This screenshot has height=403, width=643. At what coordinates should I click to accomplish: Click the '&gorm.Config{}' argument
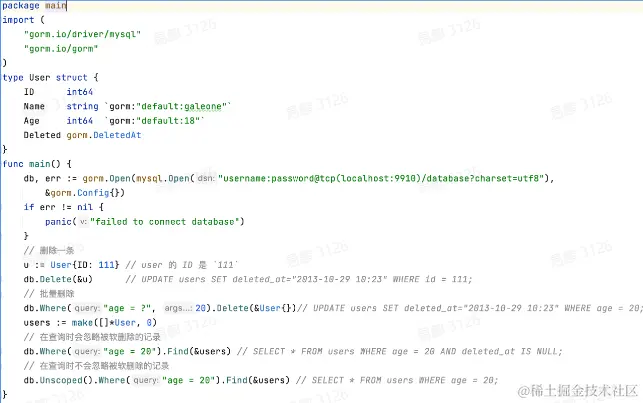pos(84,193)
